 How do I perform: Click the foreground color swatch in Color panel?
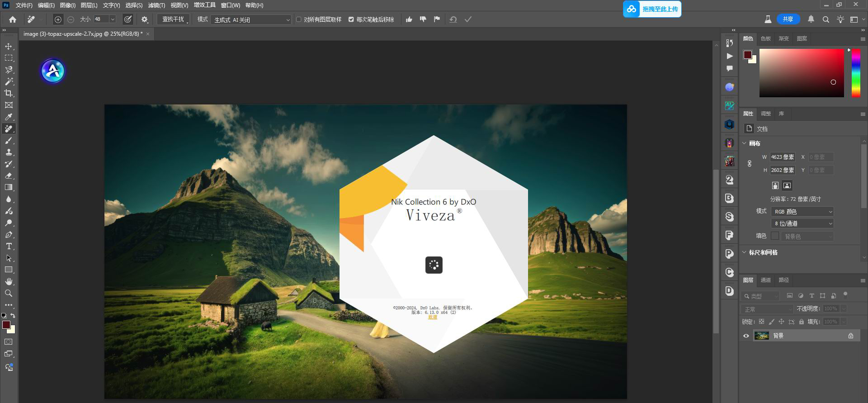[x=748, y=55]
